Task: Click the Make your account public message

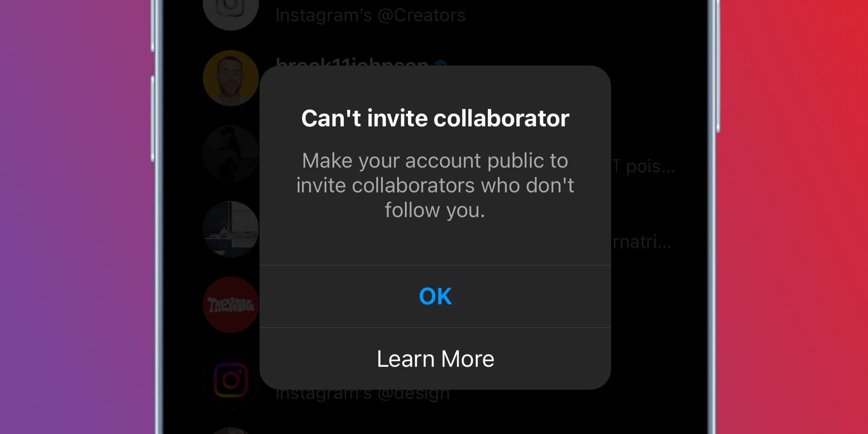Action: coord(435,185)
